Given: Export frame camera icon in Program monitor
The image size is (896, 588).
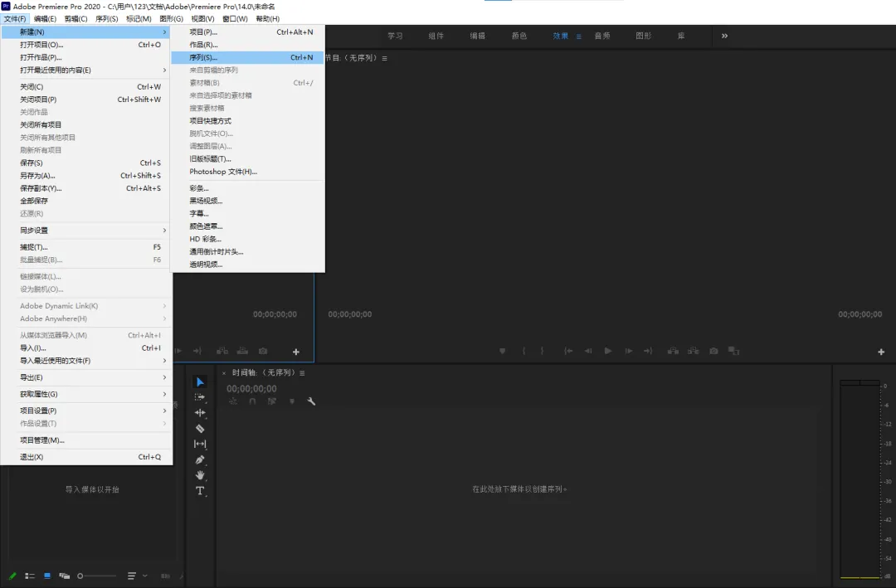Looking at the screenshot, I should pos(713,351).
